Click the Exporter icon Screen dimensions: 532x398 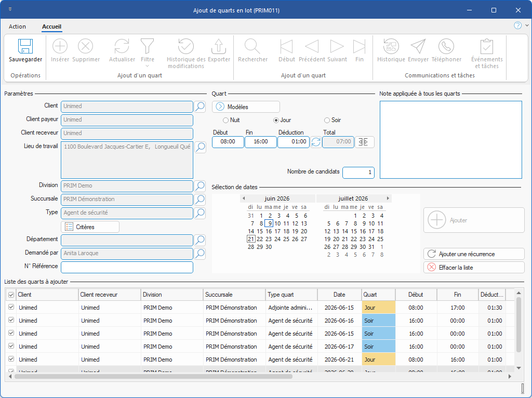tap(219, 46)
